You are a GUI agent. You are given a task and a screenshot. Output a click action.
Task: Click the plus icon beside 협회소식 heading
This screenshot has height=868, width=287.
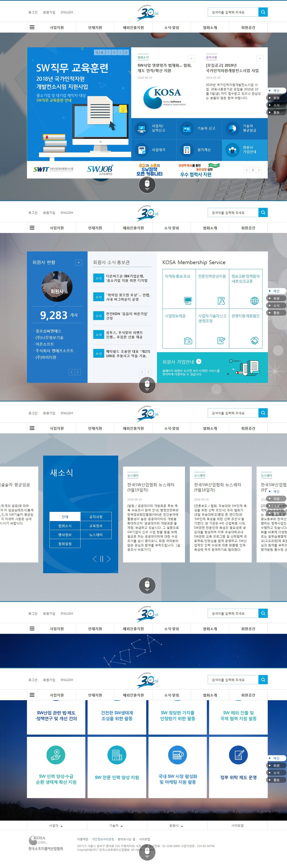coord(191,59)
